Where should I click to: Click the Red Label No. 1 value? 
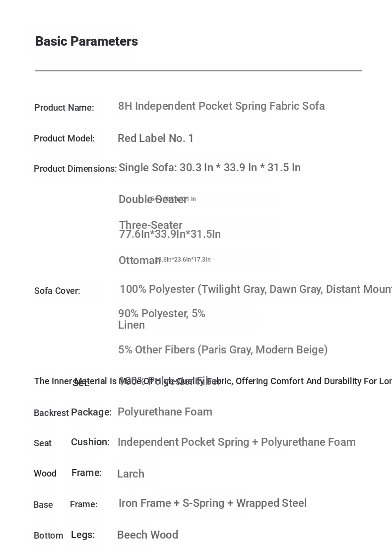(156, 138)
